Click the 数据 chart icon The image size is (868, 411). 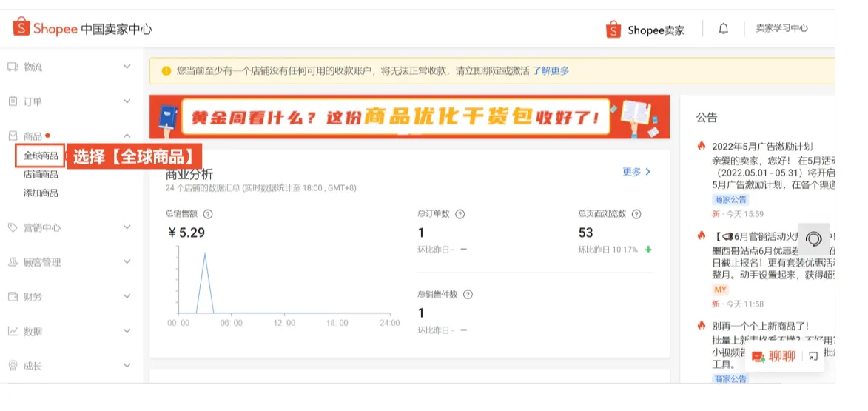pyautogui.click(x=13, y=331)
